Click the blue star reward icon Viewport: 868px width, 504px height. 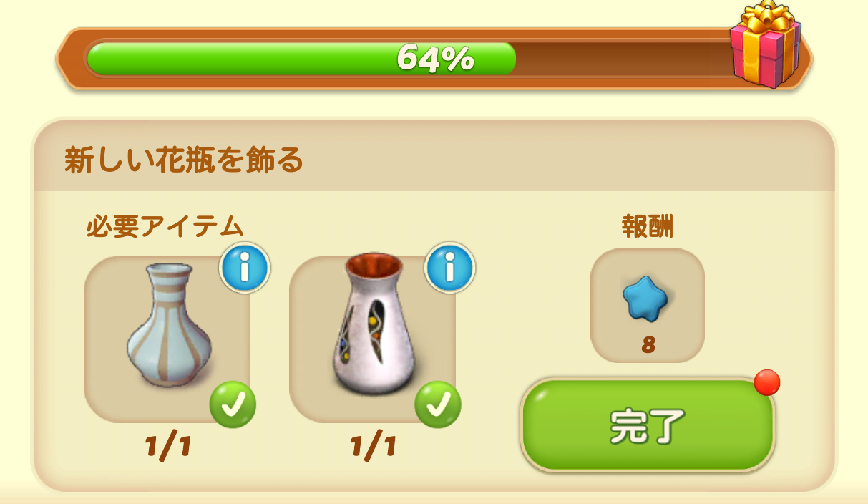(645, 298)
